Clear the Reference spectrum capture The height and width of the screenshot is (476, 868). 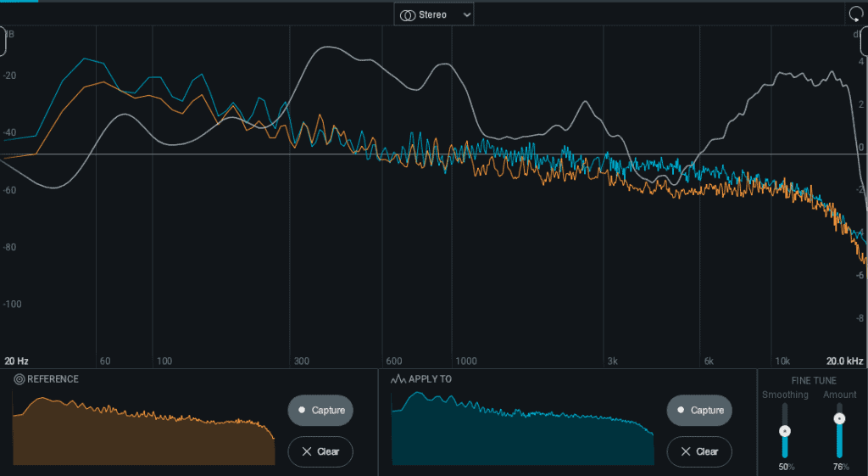point(320,451)
